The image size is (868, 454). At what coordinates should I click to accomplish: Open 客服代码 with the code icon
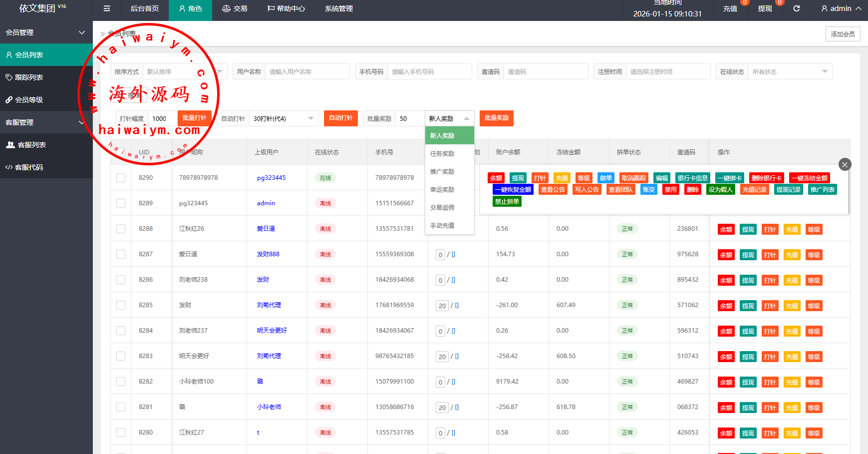point(24,167)
